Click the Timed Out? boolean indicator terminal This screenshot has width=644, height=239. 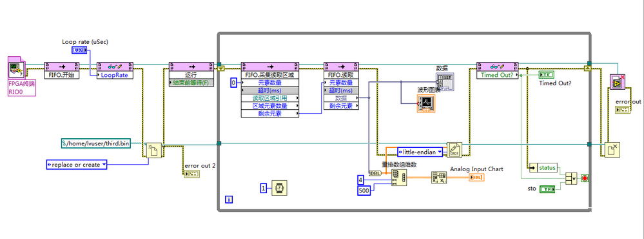pos(546,74)
